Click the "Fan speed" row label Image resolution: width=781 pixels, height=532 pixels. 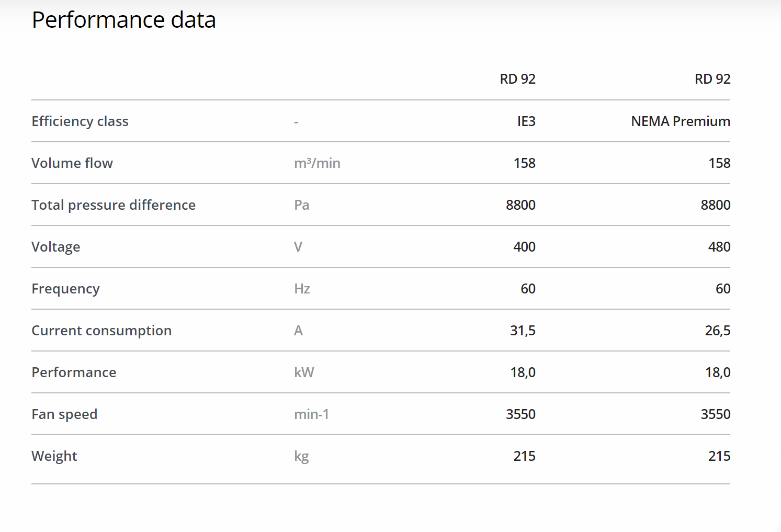[x=64, y=414]
